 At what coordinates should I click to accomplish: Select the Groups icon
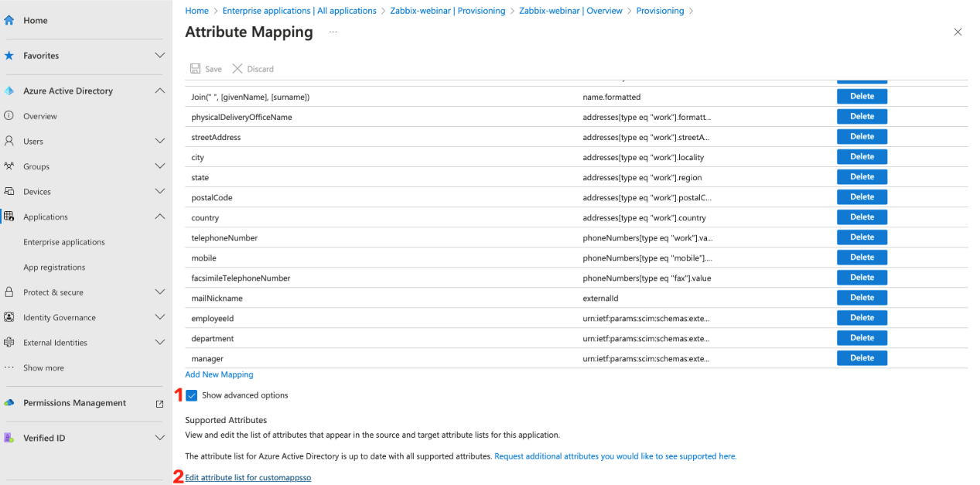[9, 166]
